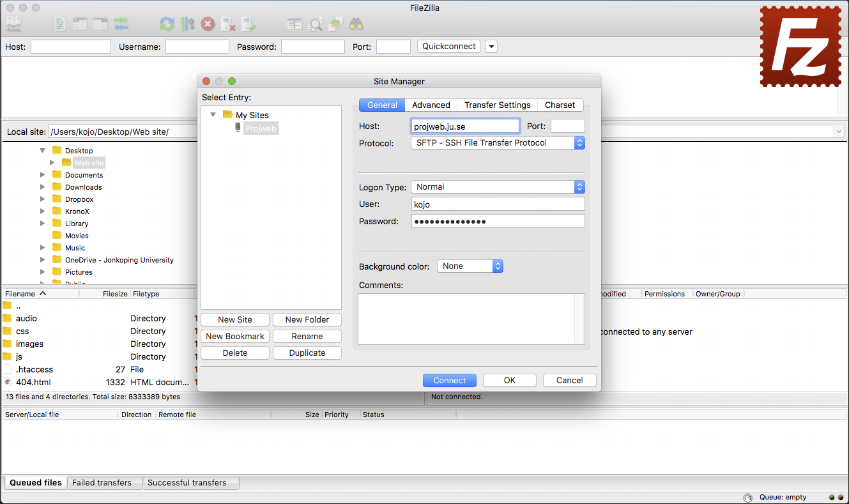Click the refresh file lists icon
849x504 pixels.
pos(167,24)
